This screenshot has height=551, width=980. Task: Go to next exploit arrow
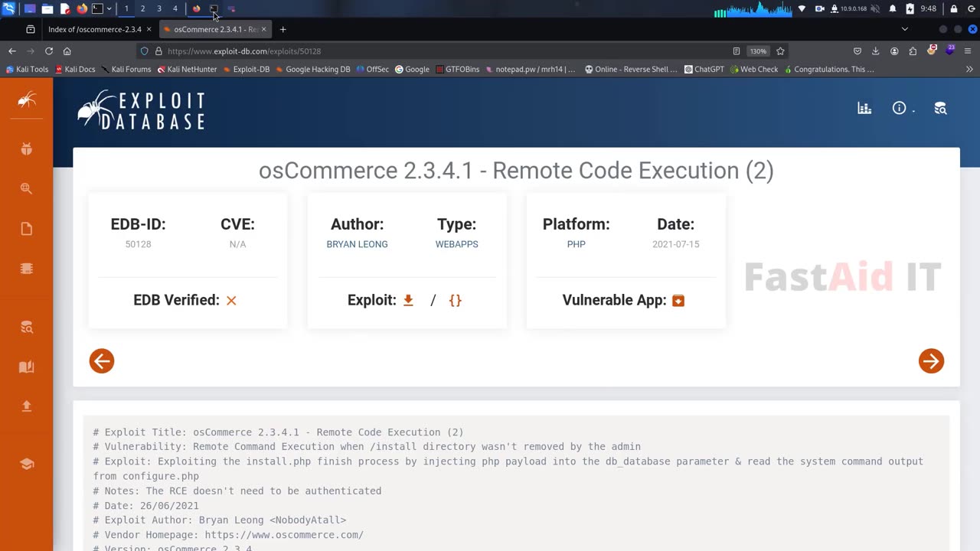[931, 361]
